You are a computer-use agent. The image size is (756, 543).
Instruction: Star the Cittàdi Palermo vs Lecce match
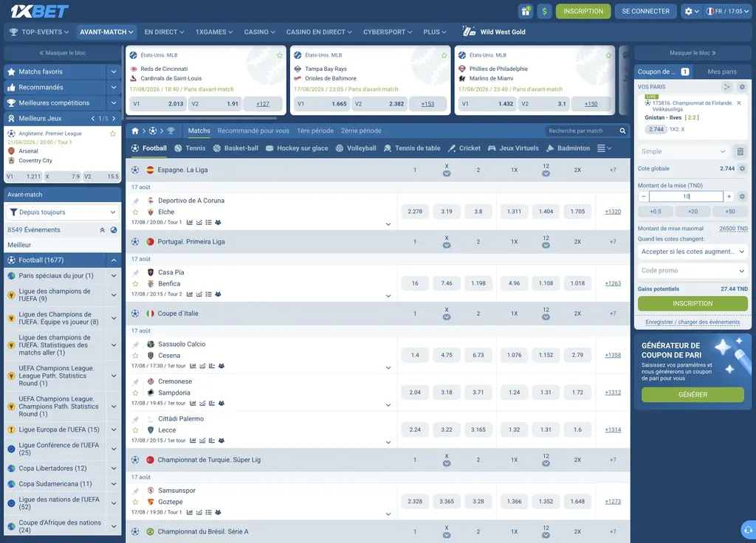[x=136, y=430]
